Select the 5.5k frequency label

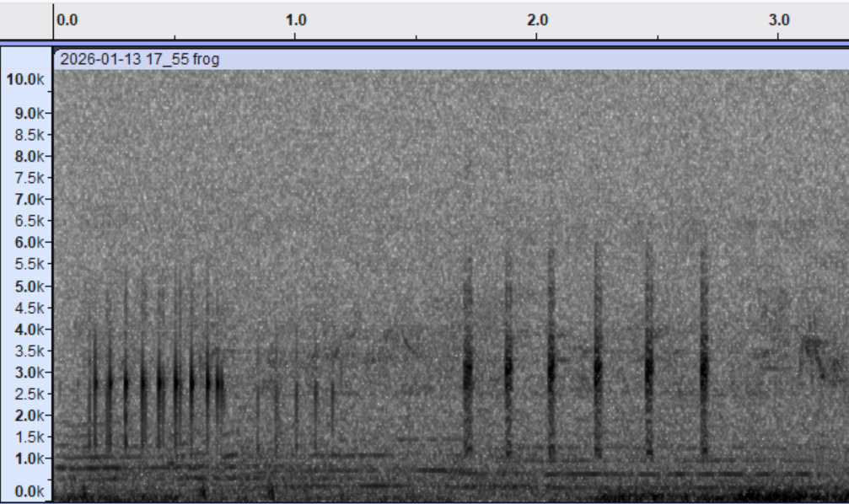click(x=30, y=264)
